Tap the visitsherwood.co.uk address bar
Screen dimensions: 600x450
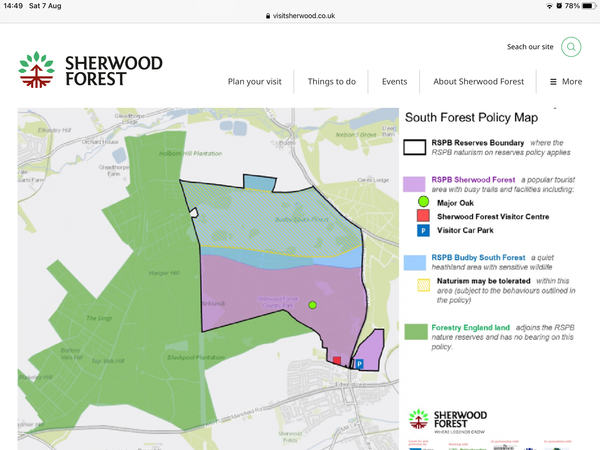300,16
